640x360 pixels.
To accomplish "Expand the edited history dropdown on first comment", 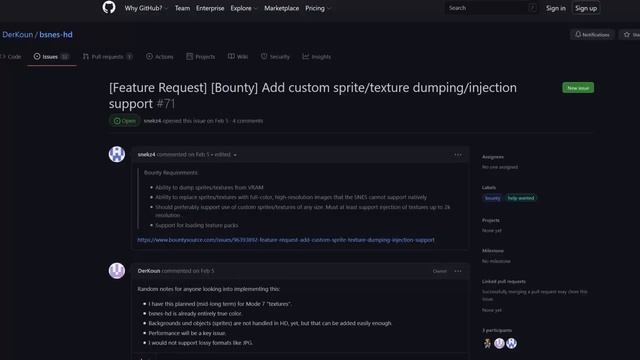I will point(226,155).
